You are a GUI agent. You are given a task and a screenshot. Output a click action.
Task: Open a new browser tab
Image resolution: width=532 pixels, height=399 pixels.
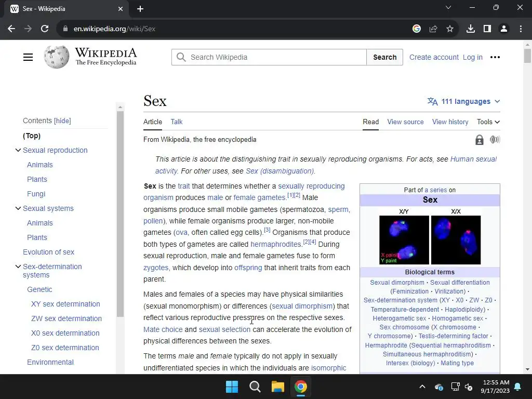coord(140,9)
